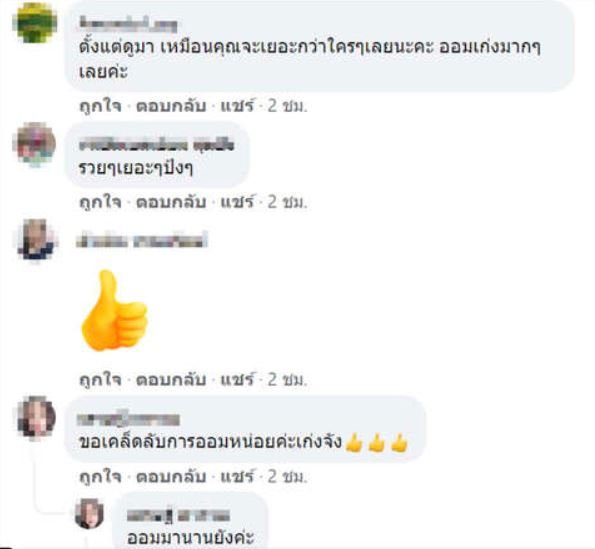
Task: Click แชร์ under the first comment
Action: (x=237, y=106)
